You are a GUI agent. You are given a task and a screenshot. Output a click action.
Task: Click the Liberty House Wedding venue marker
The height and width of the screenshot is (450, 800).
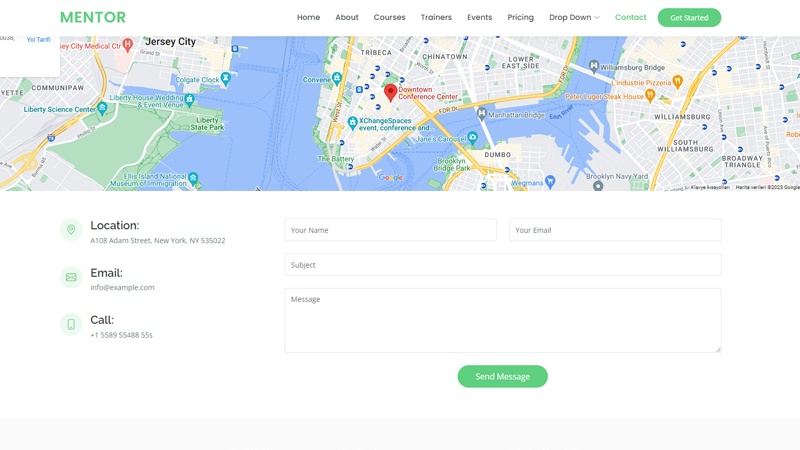[x=190, y=99]
